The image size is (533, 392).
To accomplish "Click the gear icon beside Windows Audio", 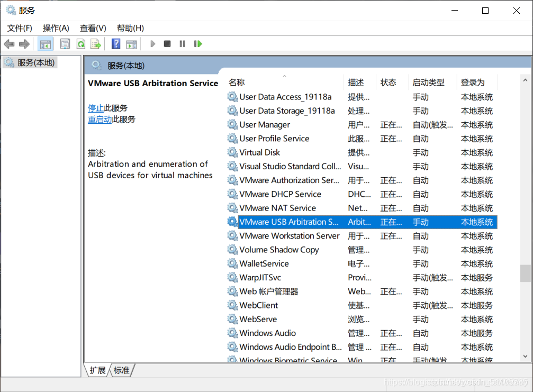I will coord(232,333).
